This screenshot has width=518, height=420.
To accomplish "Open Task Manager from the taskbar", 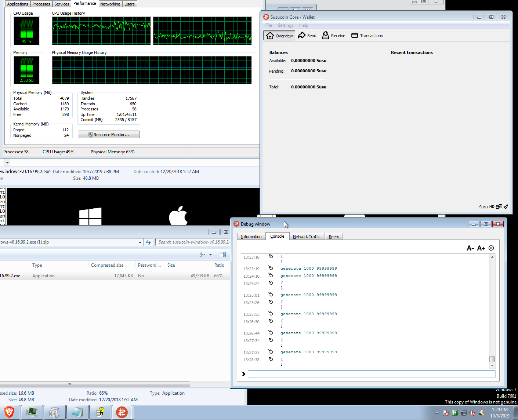I will pyautogui.click(x=32, y=412).
